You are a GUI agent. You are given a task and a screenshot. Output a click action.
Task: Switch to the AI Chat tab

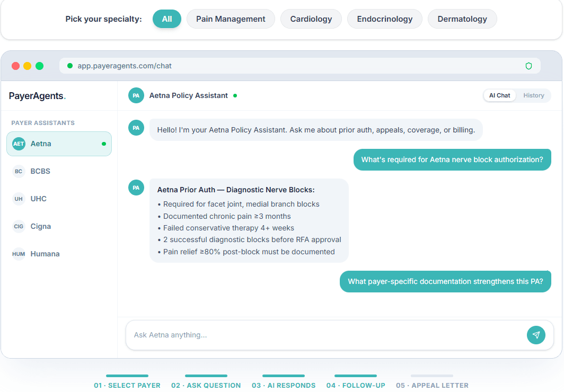pos(500,95)
